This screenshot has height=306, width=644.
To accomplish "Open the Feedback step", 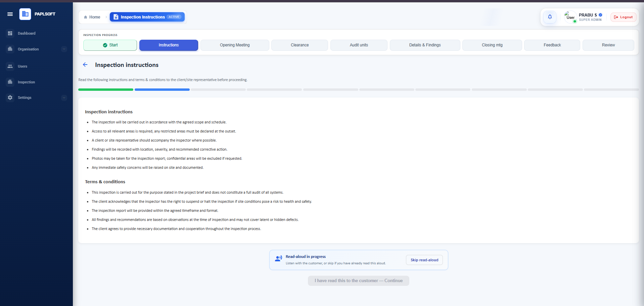I will coord(552,45).
